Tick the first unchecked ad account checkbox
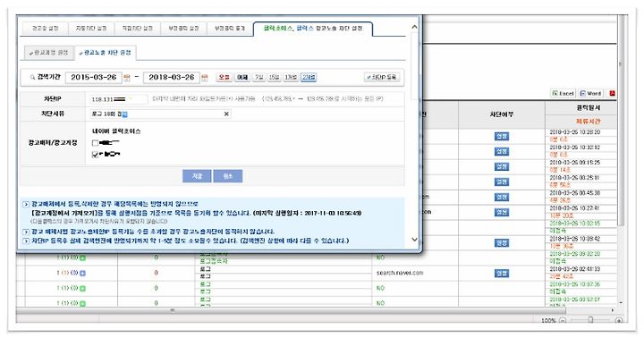Image resolution: width=644 pixels, height=338 pixels. (96, 143)
